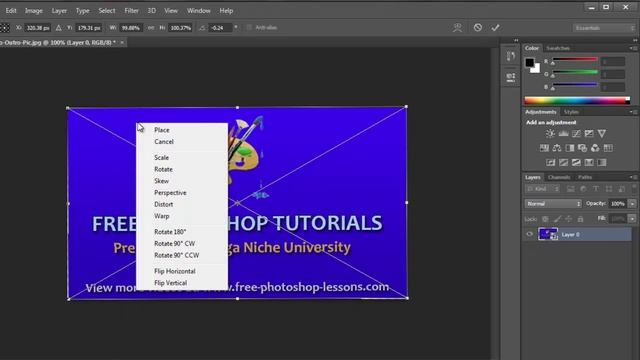This screenshot has height=360, width=640.
Task: Filter layers by smart objects
Action: click(x=621, y=189)
